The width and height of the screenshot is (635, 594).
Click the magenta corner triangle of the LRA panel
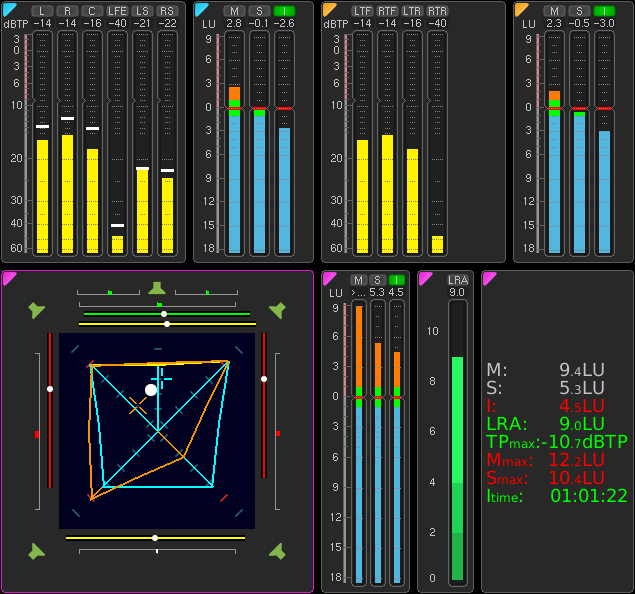425,277
